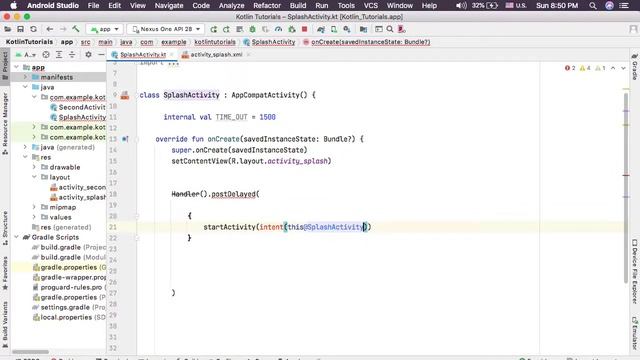Expand the mipmap folder
The width and height of the screenshot is (640, 360).
[x=34, y=207]
